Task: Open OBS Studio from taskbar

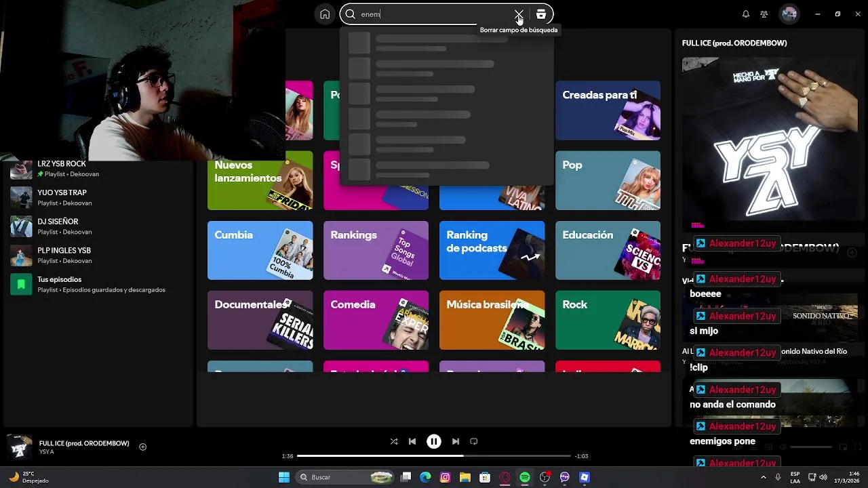Action: point(545,477)
